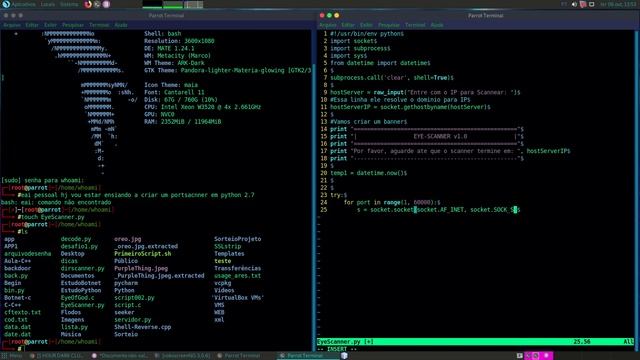The height and width of the screenshot is (360, 640).
Task: Open Aplicativos menu in top panel
Action: pyautogui.click(x=23, y=4)
